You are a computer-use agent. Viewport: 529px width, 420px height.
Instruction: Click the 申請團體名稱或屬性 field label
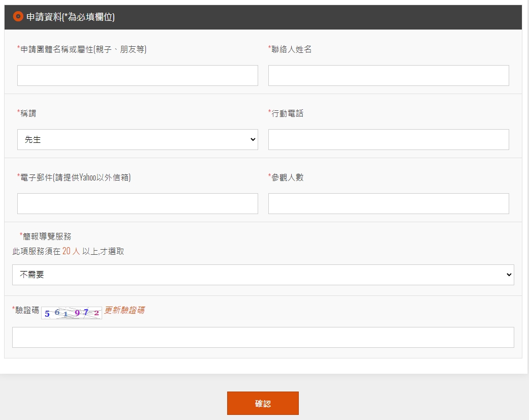coord(83,49)
